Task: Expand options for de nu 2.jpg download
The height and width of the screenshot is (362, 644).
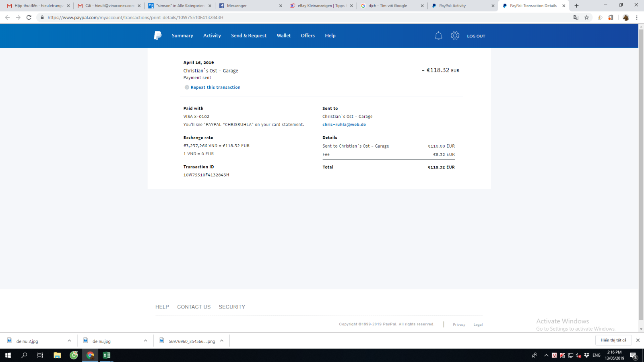Action: (x=69, y=341)
